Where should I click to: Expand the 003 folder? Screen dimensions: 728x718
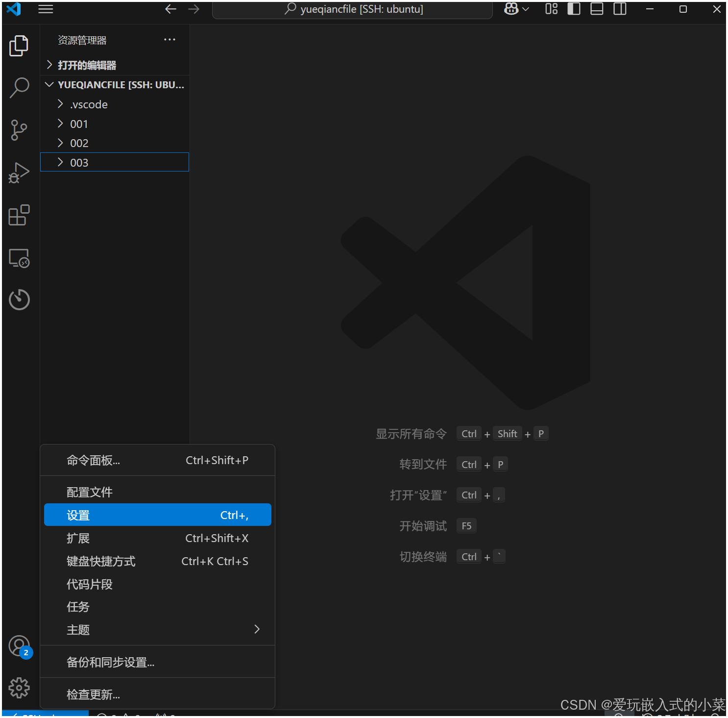coord(115,162)
